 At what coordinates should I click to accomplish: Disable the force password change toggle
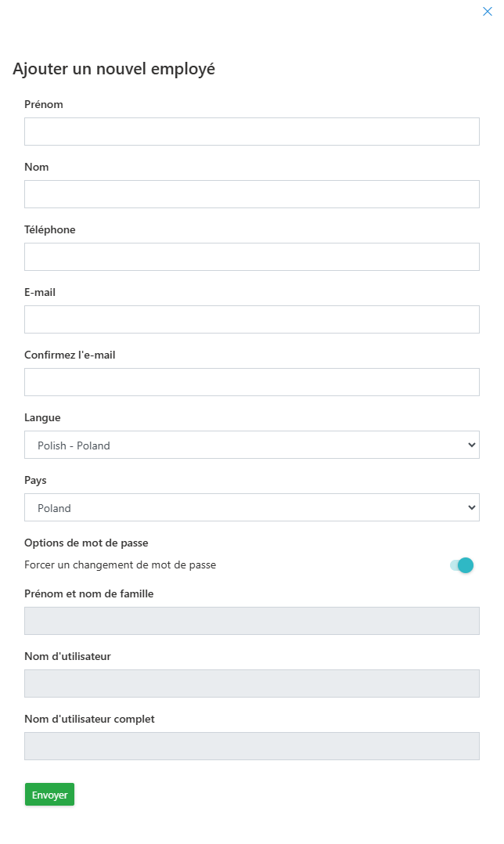point(463,565)
